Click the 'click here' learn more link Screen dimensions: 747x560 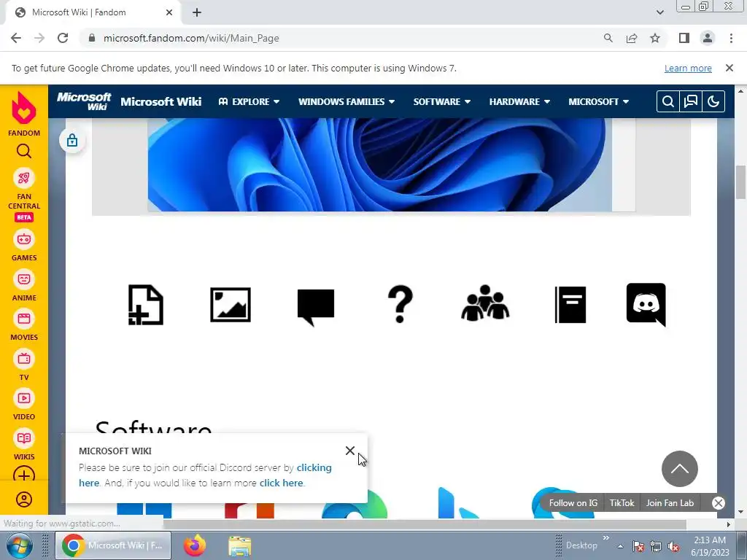(281, 483)
